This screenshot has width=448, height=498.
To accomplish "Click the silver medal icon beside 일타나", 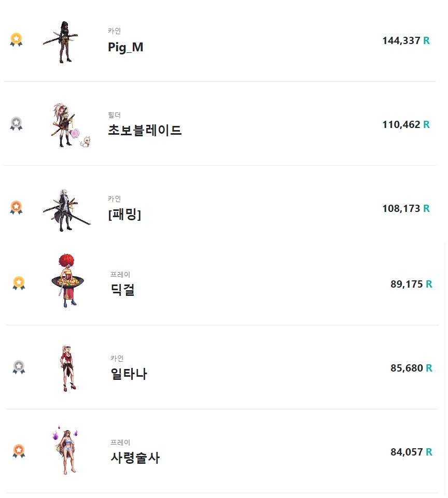I will [x=19, y=367].
